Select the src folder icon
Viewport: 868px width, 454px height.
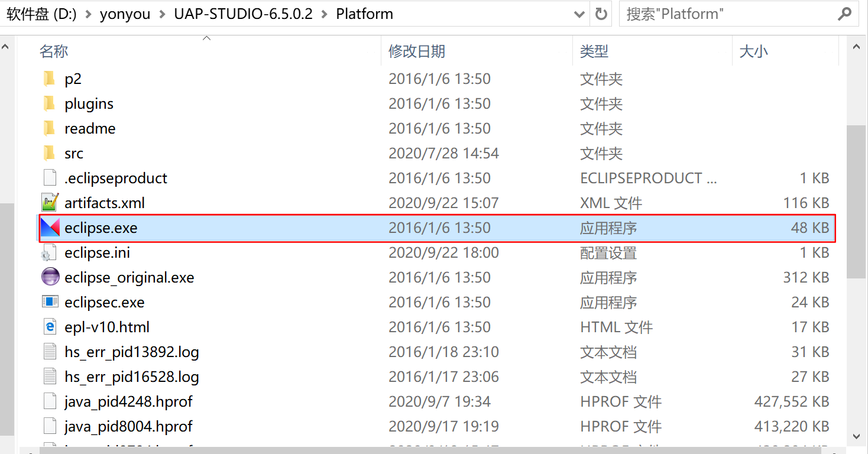tap(50, 153)
